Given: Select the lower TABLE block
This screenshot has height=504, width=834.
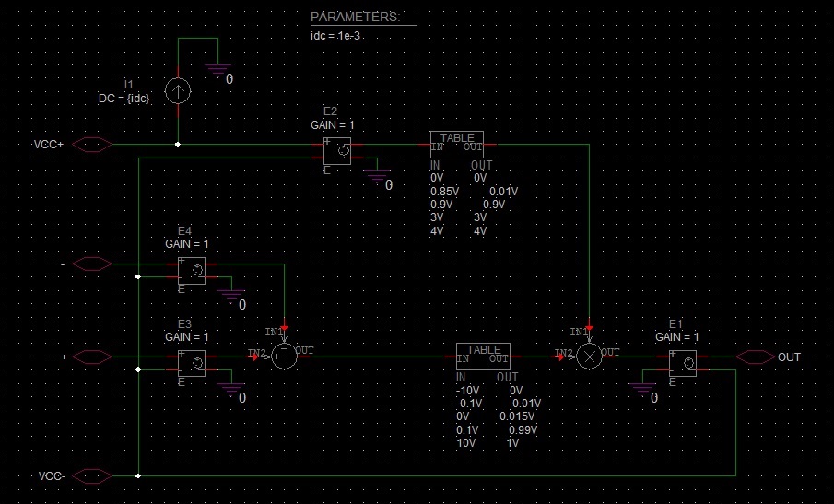Looking at the screenshot, I should (x=483, y=357).
